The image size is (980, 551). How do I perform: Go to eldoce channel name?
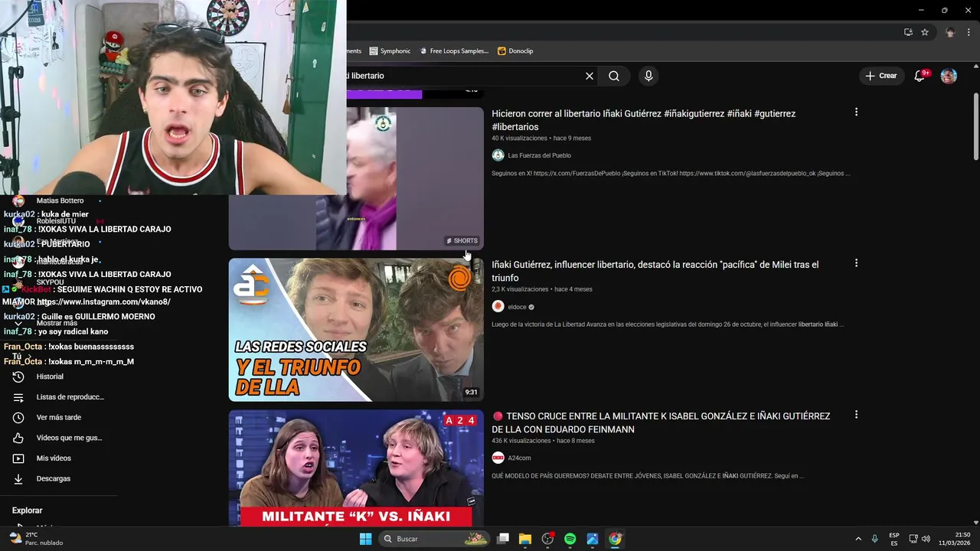[x=517, y=307]
